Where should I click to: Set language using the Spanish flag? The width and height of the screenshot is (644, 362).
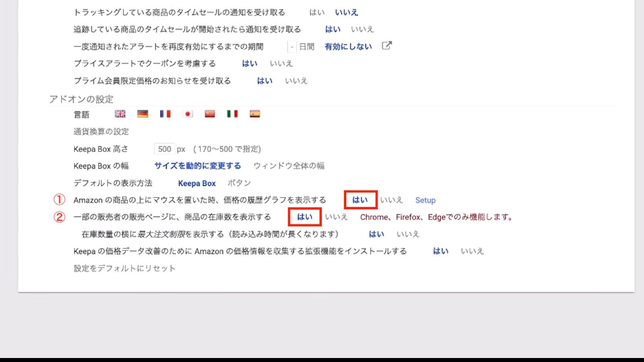(255, 114)
